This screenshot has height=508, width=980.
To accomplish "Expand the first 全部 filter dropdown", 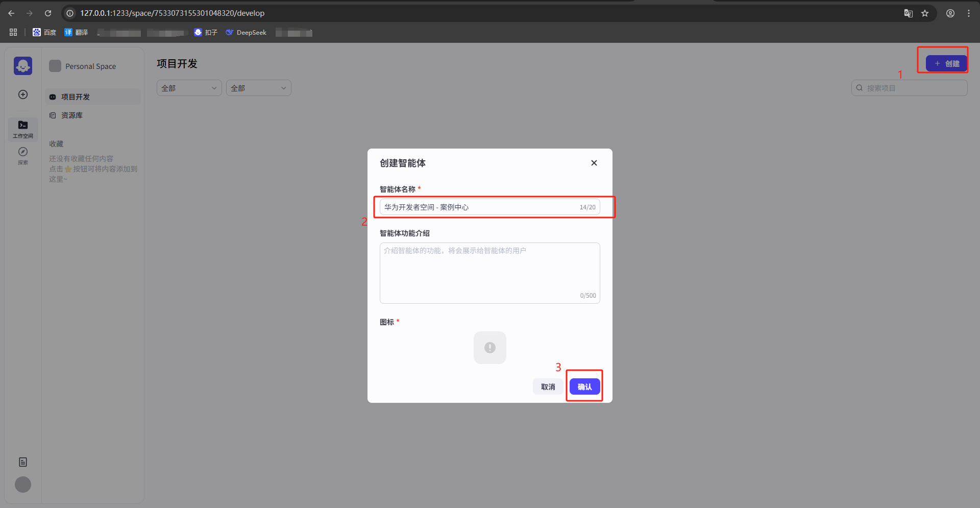I will (x=189, y=88).
